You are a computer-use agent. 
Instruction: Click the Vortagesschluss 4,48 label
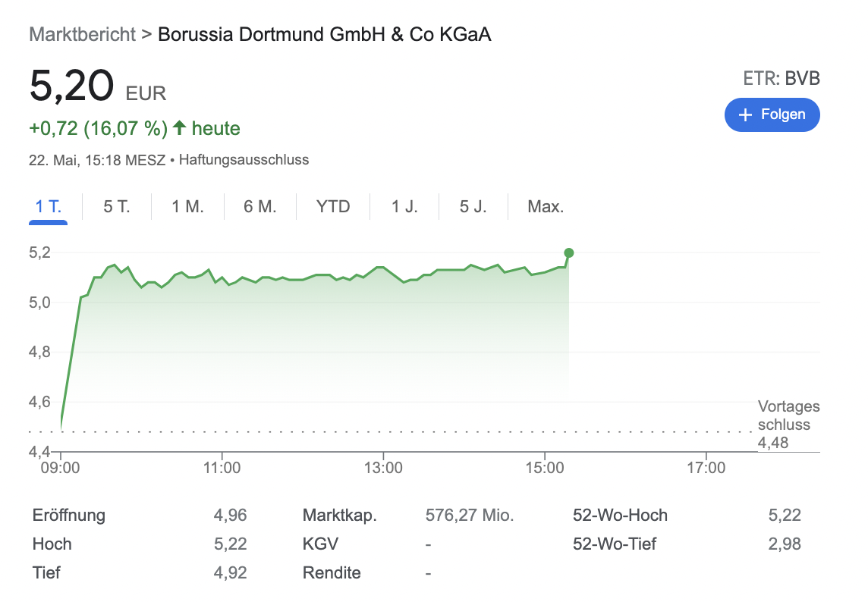[x=788, y=425]
